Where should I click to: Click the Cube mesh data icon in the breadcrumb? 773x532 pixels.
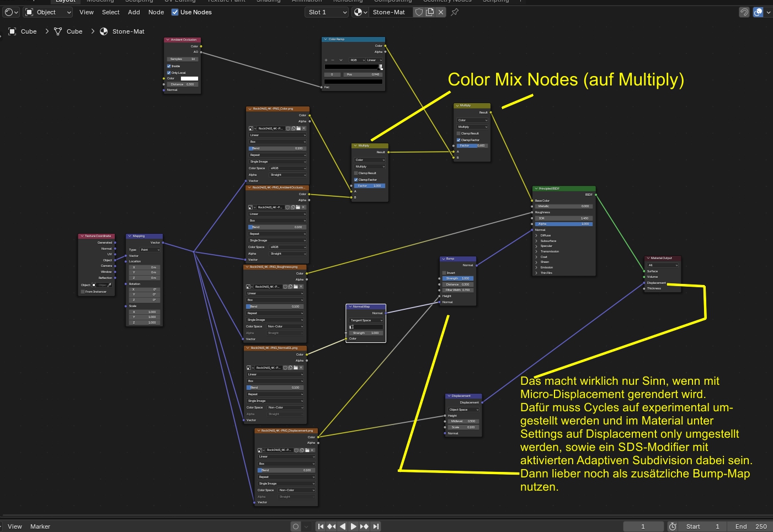coord(58,31)
